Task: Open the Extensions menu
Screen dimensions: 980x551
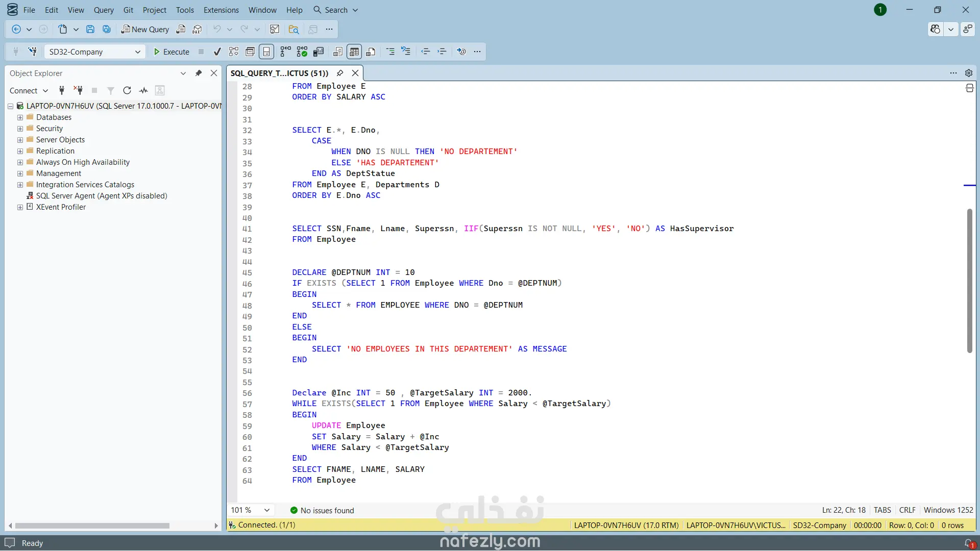Action: click(x=221, y=10)
